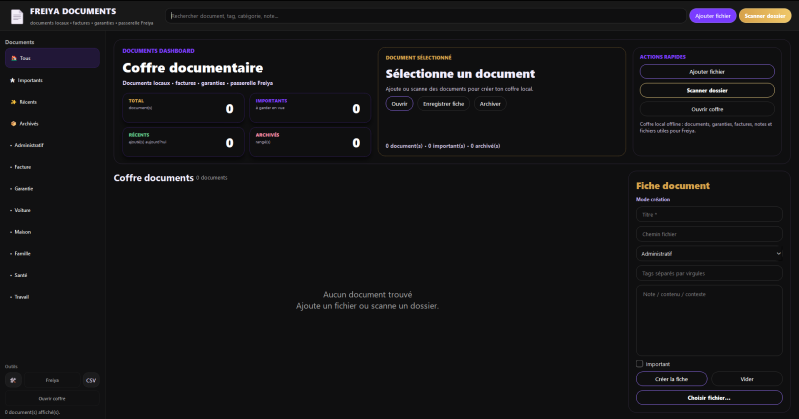Click the Choisir fichier button
The image size is (799, 419).
[x=709, y=398]
